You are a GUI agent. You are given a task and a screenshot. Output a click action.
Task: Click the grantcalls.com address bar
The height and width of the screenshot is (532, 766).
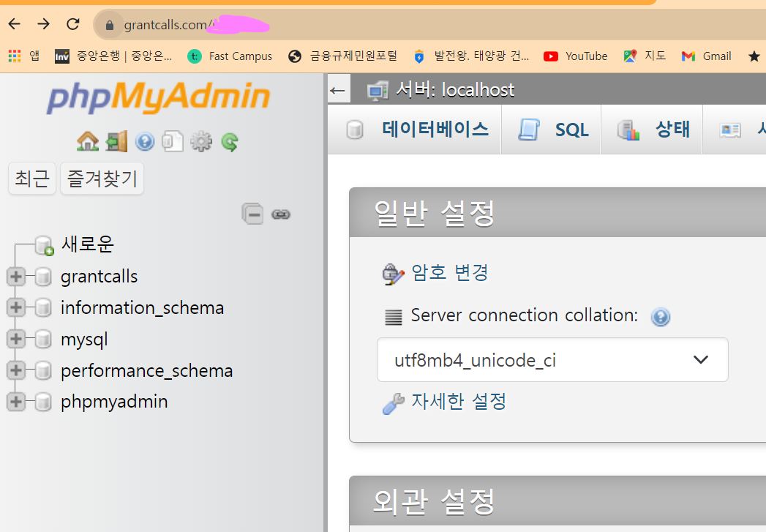tap(430, 25)
